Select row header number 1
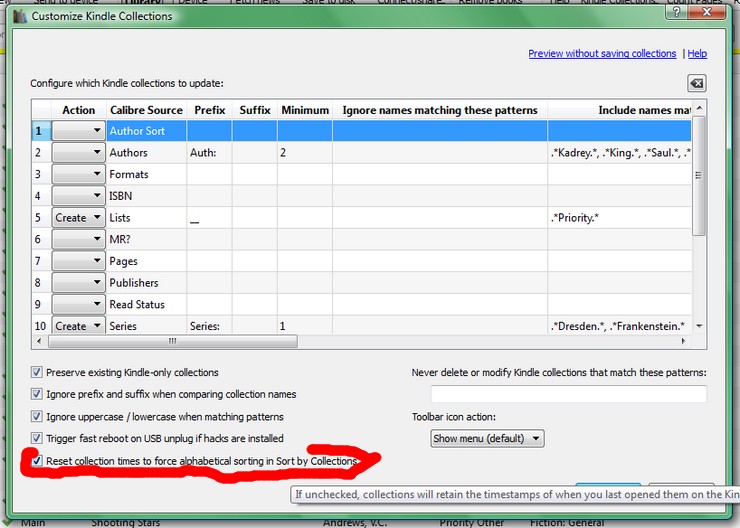This screenshot has height=528, width=740. click(41, 131)
